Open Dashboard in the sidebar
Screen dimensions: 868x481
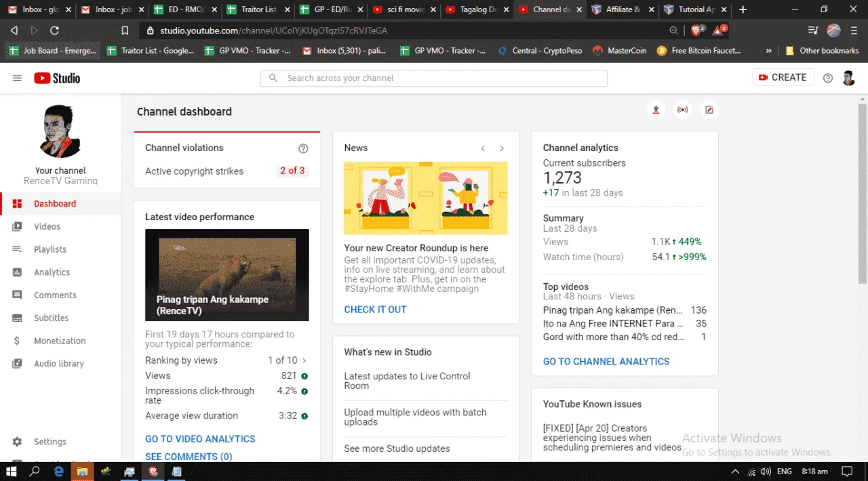(x=61, y=204)
